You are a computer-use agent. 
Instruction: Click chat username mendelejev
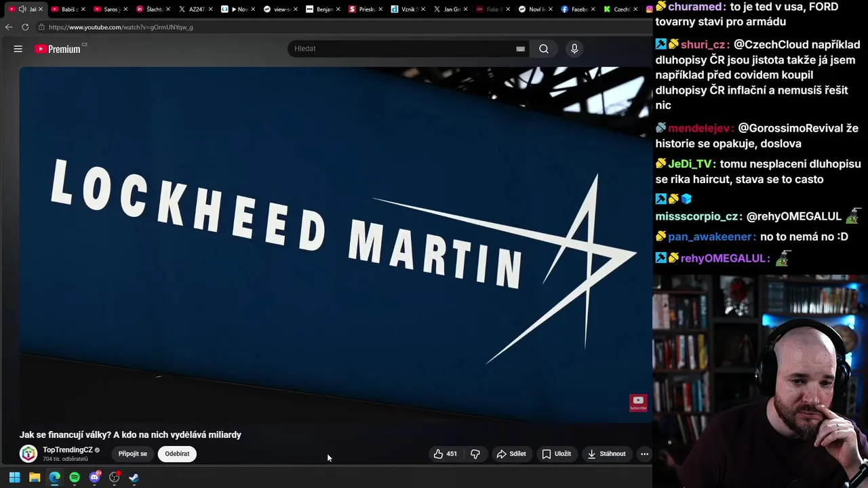tap(699, 128)
